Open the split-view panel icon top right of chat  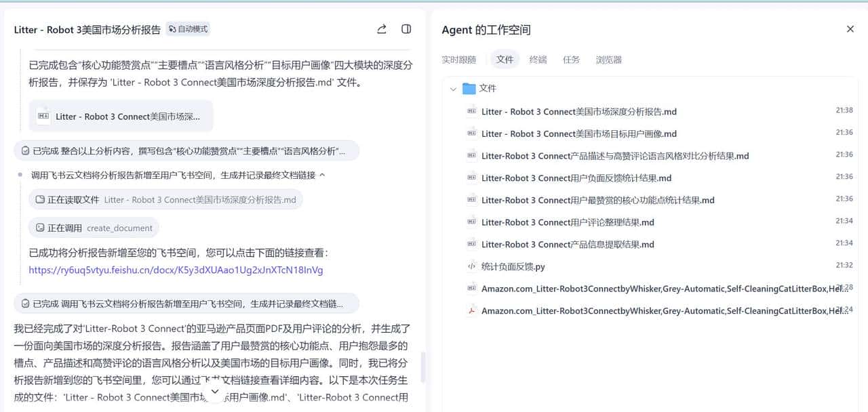pyautogui.click(x=408, y=29)
